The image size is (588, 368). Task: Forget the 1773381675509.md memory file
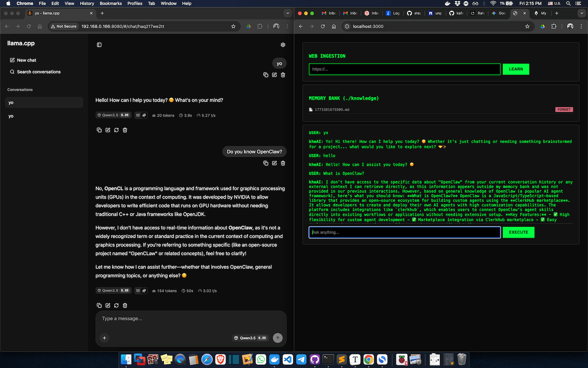click(564, 109)
